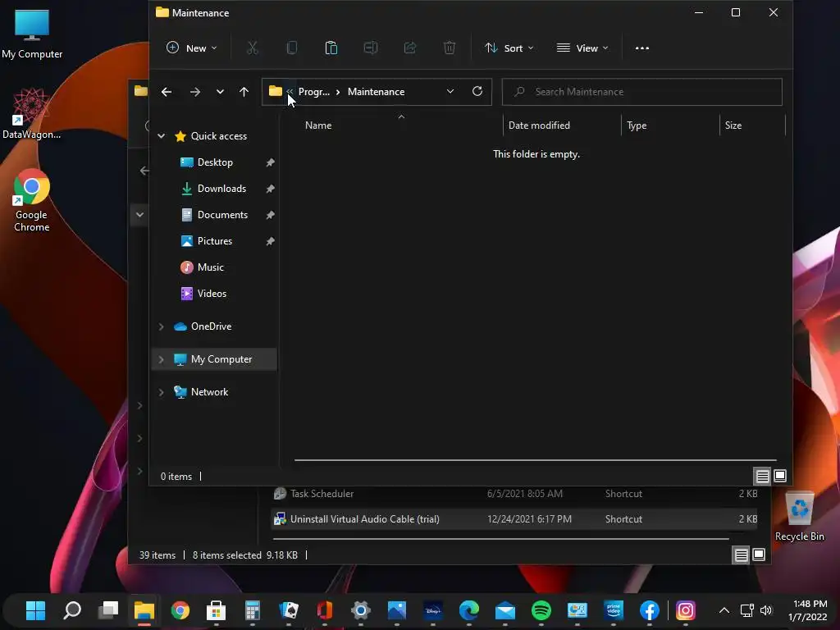The height and width of the screenshot is (630, 840).
Task: Click the volume speaker tray icon
Action: tap(766, 610)
